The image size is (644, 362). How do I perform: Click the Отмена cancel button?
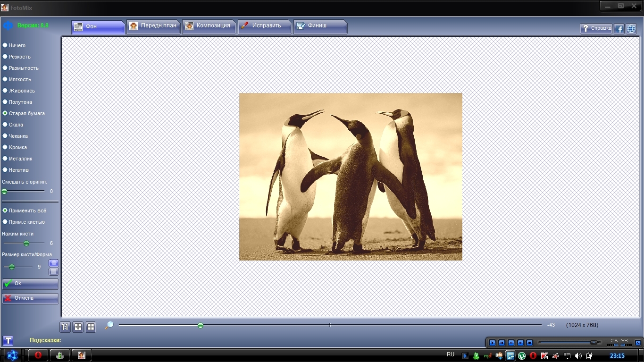[x=30, y=298]
